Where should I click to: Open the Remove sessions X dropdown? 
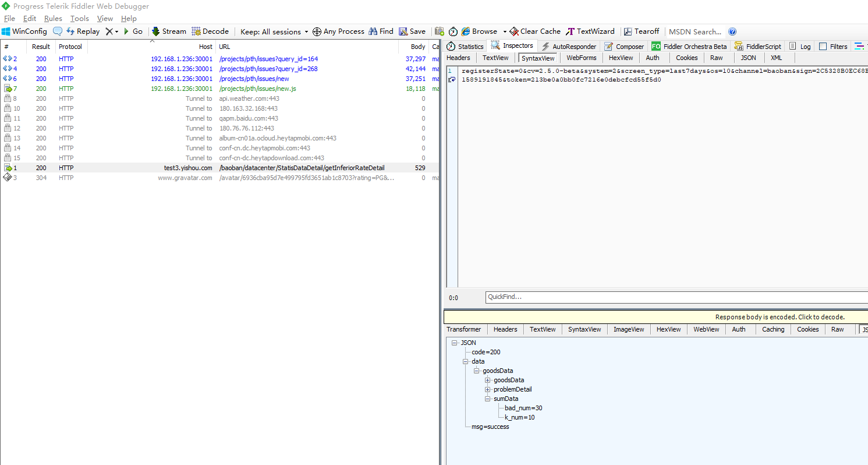pos(112,31)
